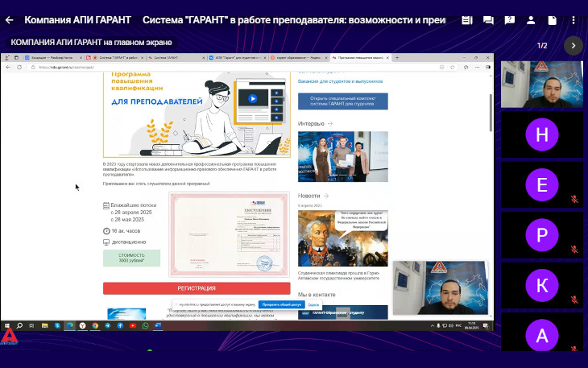
Task: Play the video icon in program banner
Action: click(x=253, y=98)
